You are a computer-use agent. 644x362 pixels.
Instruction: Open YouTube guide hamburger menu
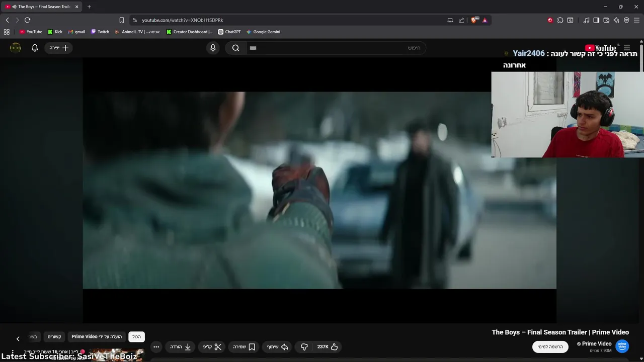tap(627, 48)
